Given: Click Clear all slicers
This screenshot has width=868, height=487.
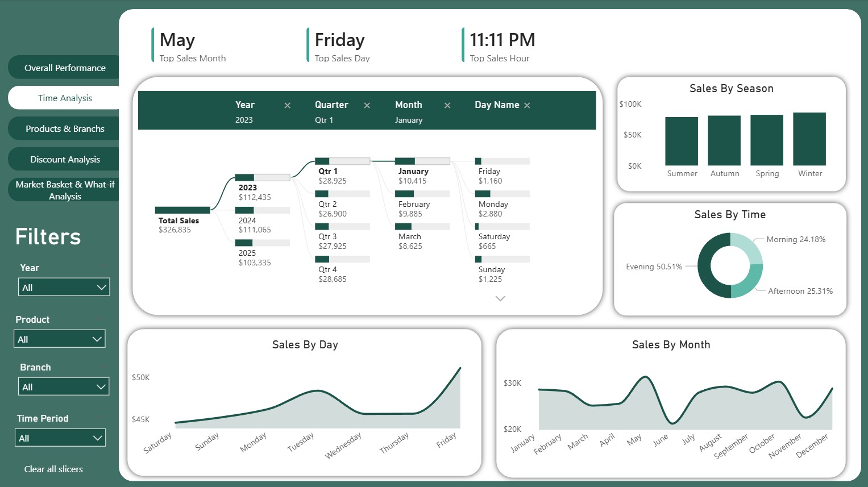Looking at the screenshot, I should (53, 469).
